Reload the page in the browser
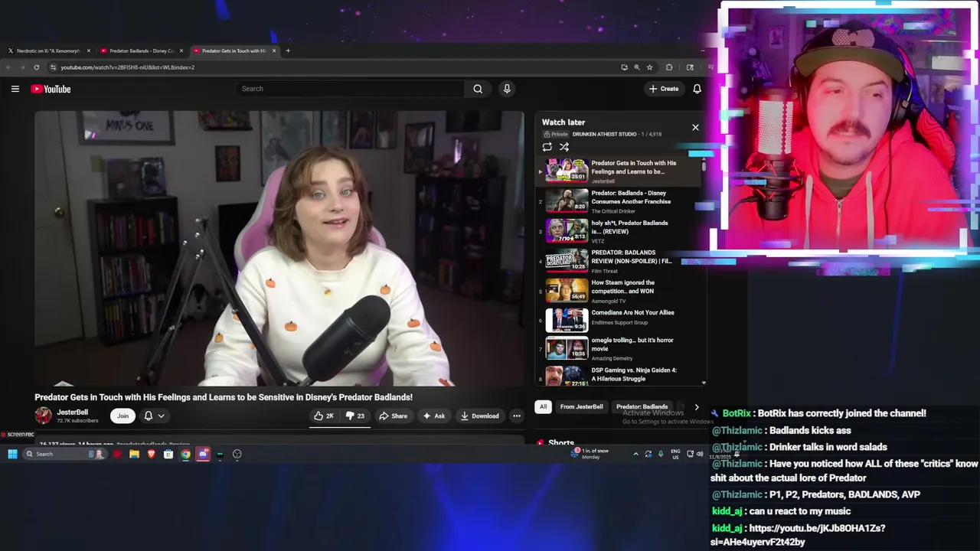 [x=36, y=67]
